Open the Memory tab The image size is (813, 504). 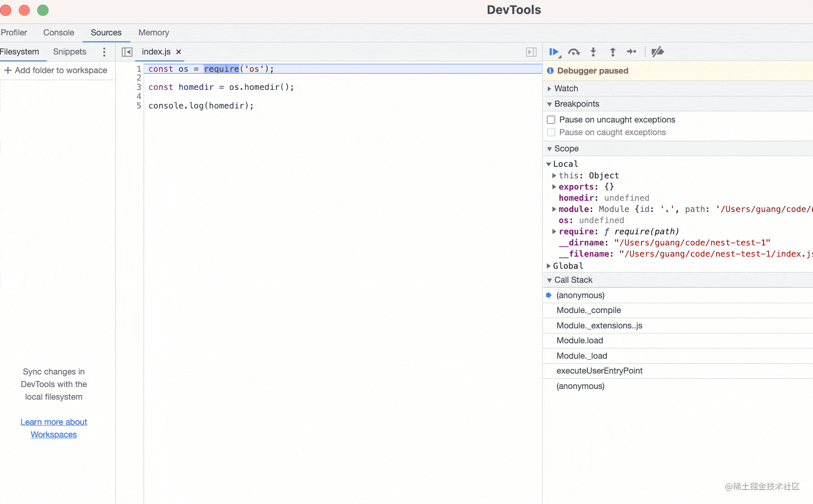tap(153, 33)
